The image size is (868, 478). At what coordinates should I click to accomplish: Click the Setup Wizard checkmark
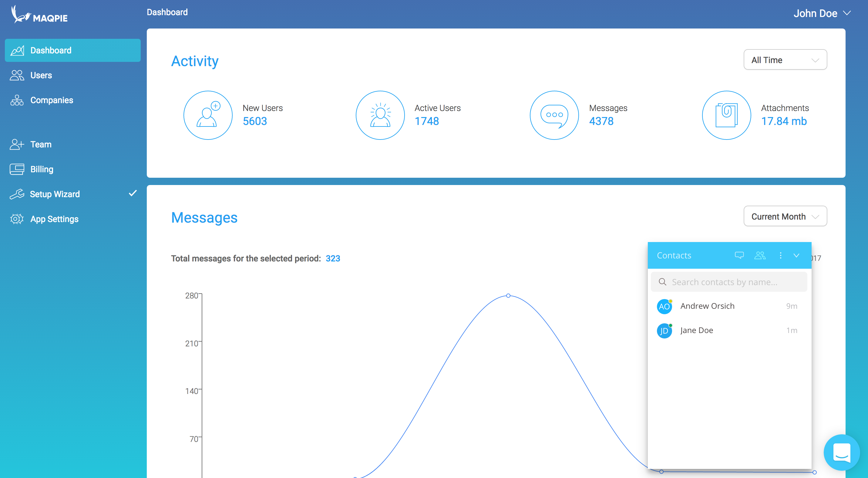click(133, 194)
